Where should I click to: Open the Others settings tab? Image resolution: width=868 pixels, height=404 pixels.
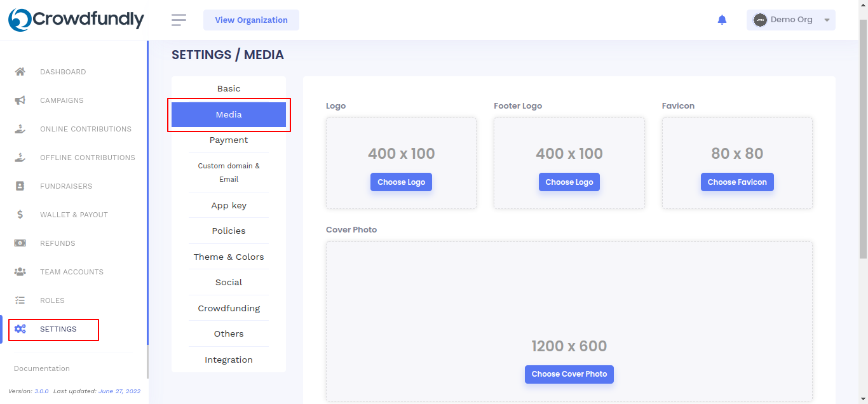coord(229,334)
